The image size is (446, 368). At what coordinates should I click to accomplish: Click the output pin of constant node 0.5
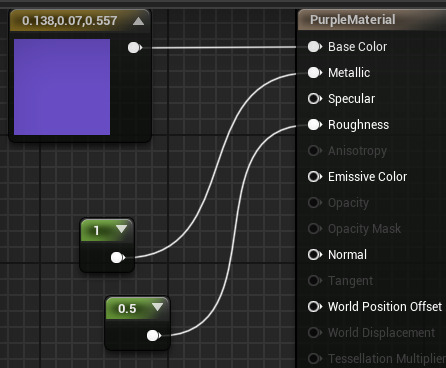pos(154,335)
